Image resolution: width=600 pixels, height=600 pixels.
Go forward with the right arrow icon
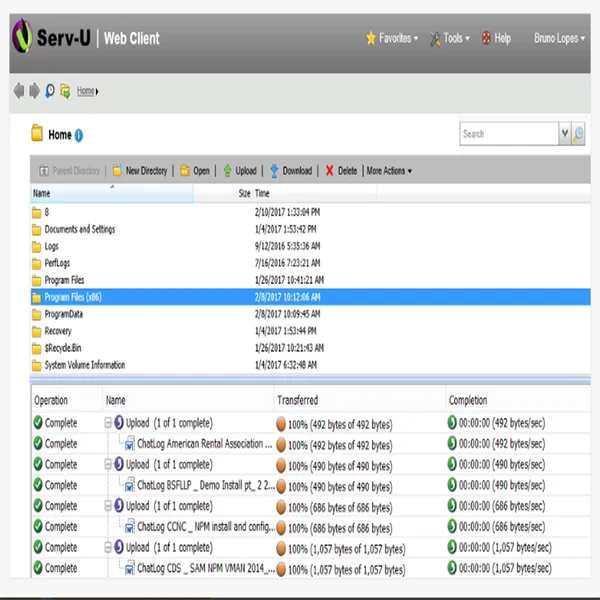pyautogui.click(x=34, y=91)
